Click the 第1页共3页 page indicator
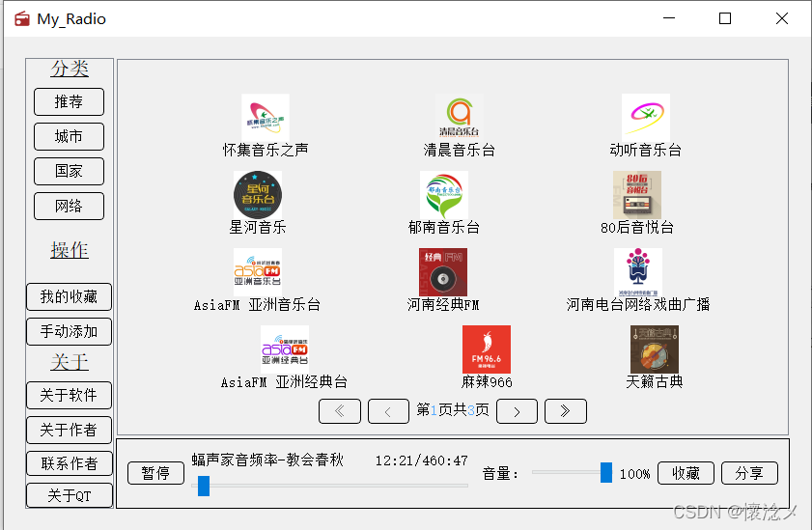 tap(453, 410)
